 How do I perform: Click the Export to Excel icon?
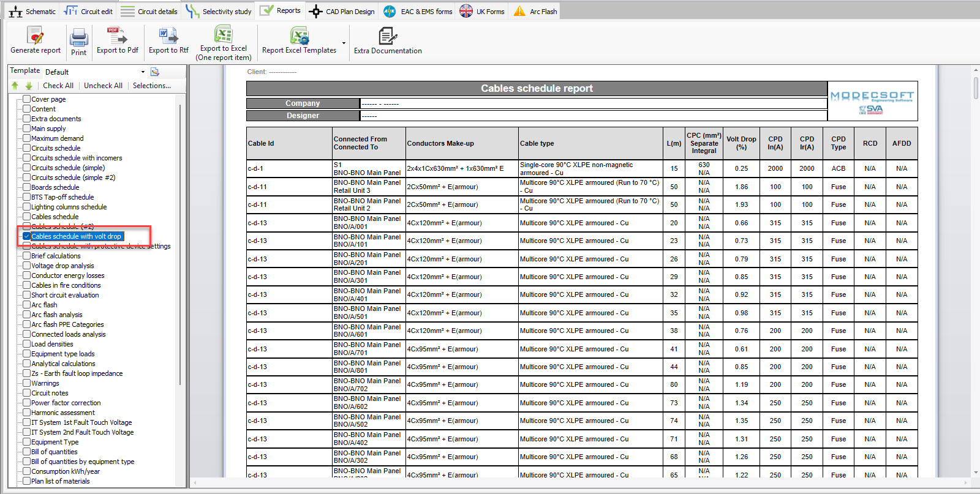(x=223, y=34)
